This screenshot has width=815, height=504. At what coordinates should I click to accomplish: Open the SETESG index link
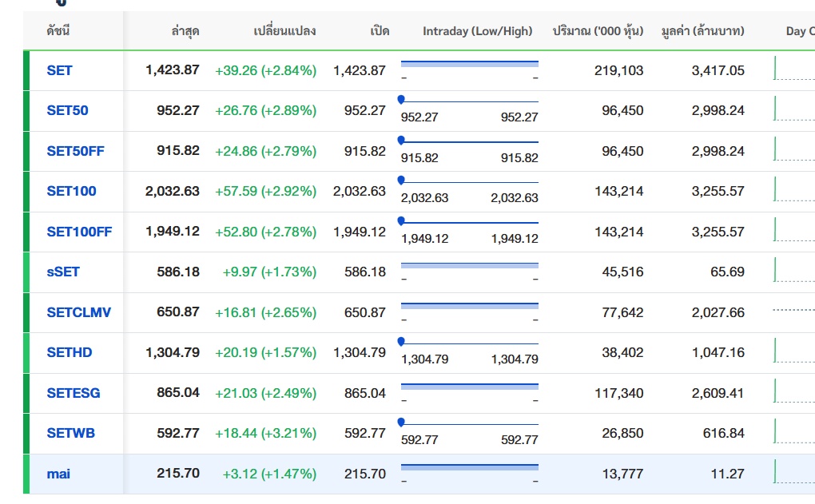(x=74, y=393)
